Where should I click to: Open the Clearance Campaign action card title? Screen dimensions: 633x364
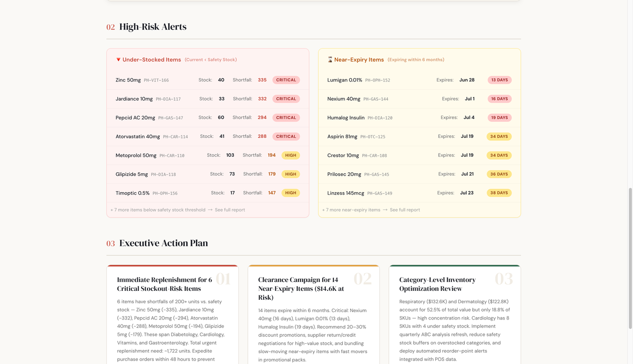click(301, 288)
